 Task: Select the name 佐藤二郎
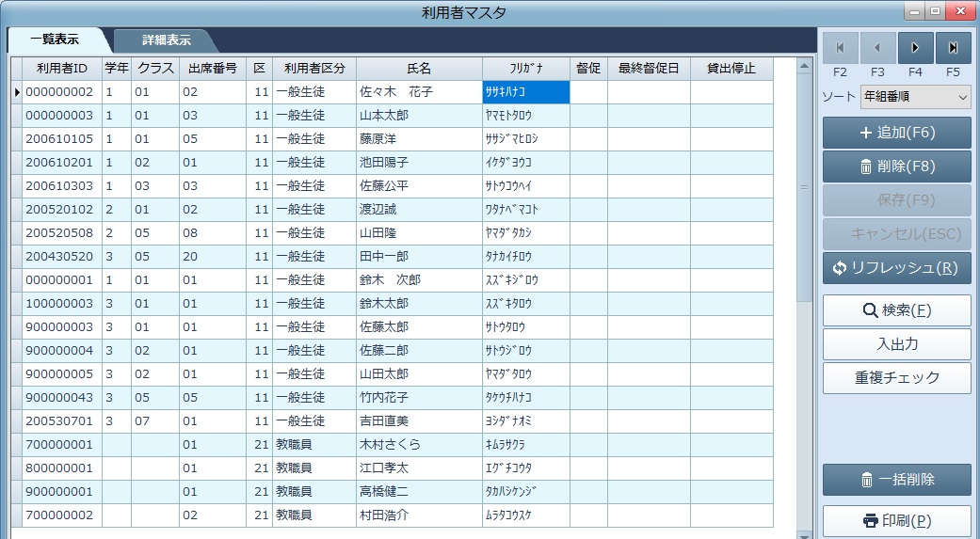(x=419, y=350)
